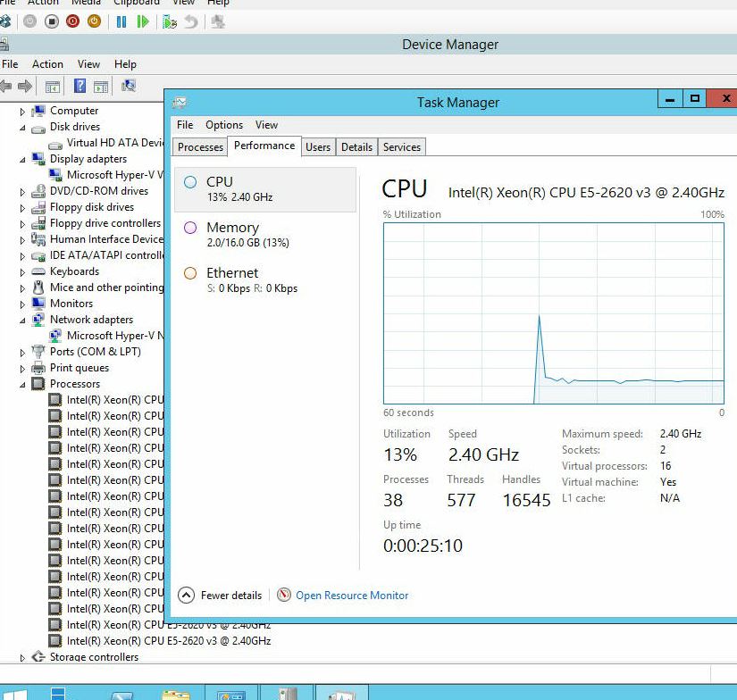This screenshot has width=737, height=700.
Task: Click the Back arrow in Device Manager toolbar
Action: point(5,86)
